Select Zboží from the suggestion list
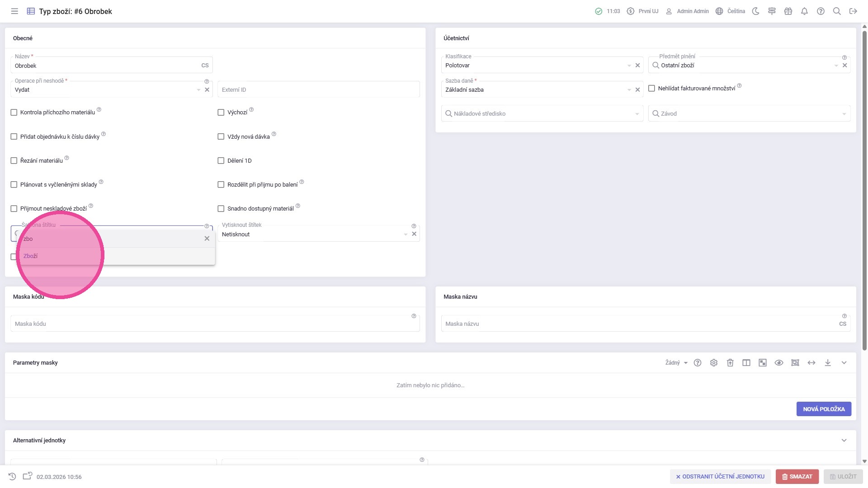Viewport: 868px width, 488px height. coord(31,256)
